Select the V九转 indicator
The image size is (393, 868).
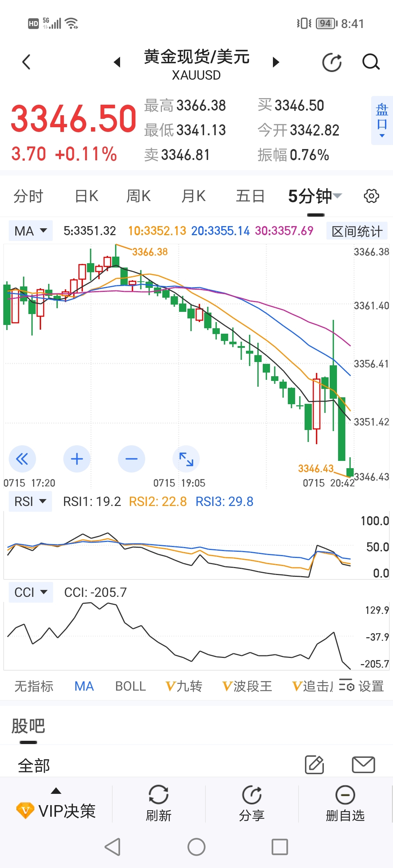pos(184,686)
